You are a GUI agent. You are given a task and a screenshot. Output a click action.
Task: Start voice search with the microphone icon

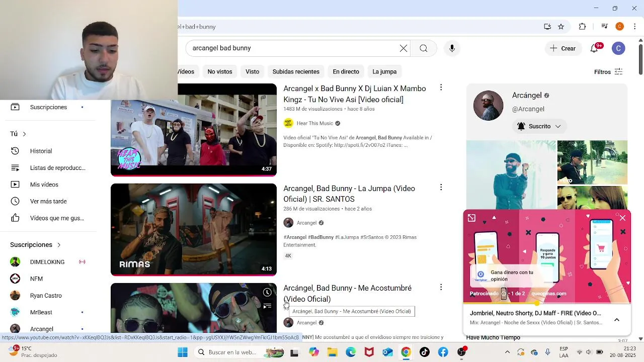pyautogui.click(x=452, y=48)
